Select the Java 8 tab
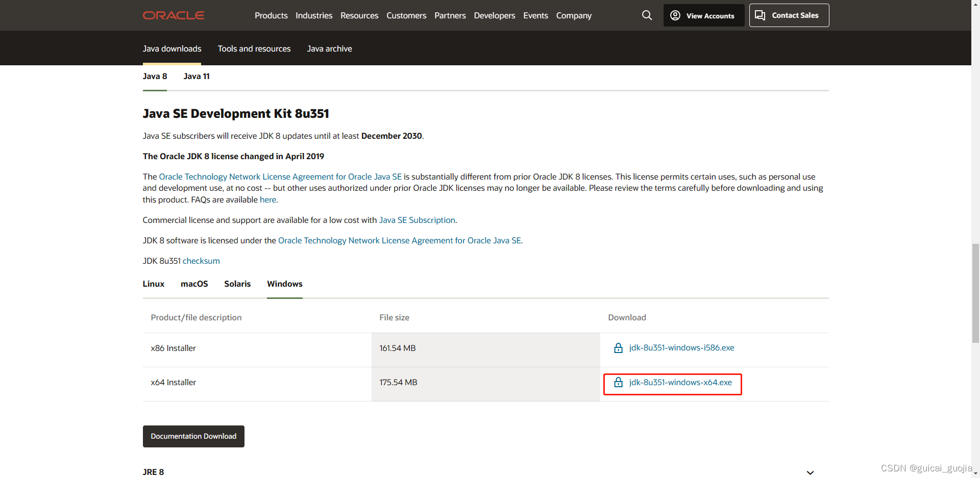 155,76
